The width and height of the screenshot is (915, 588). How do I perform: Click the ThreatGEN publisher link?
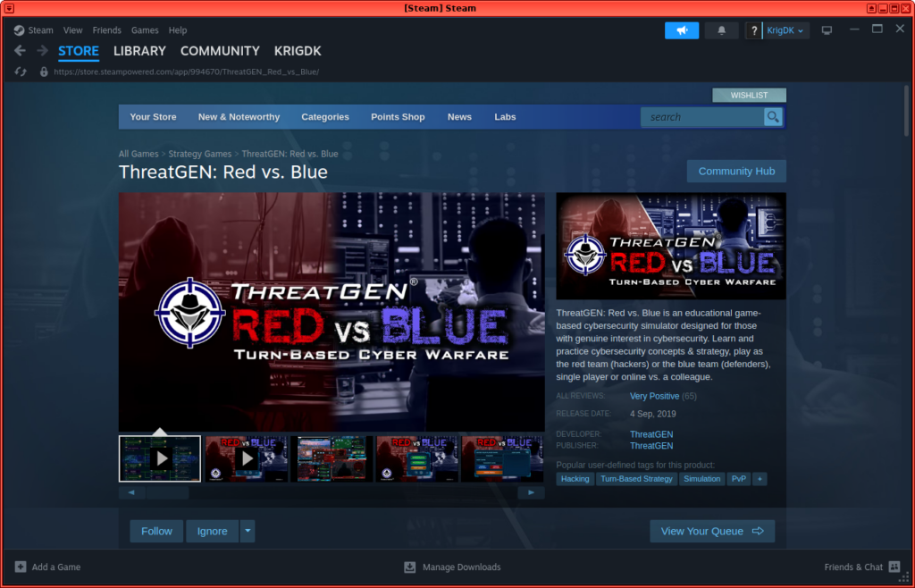pyautogui.click(x=651, y=446)
